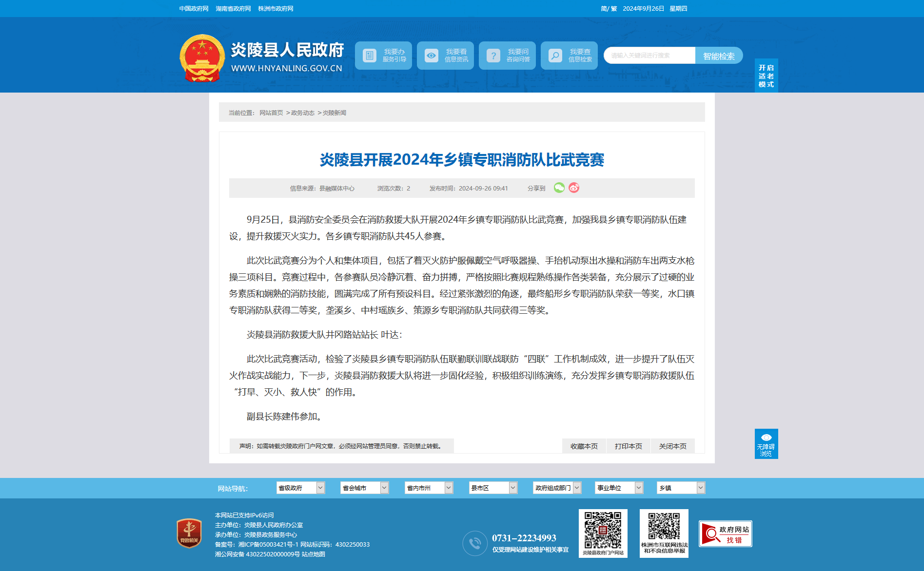This screenshot has height=571, width=924.
Task: Switch between 简/繁 Chinese text
Action: 609,9
